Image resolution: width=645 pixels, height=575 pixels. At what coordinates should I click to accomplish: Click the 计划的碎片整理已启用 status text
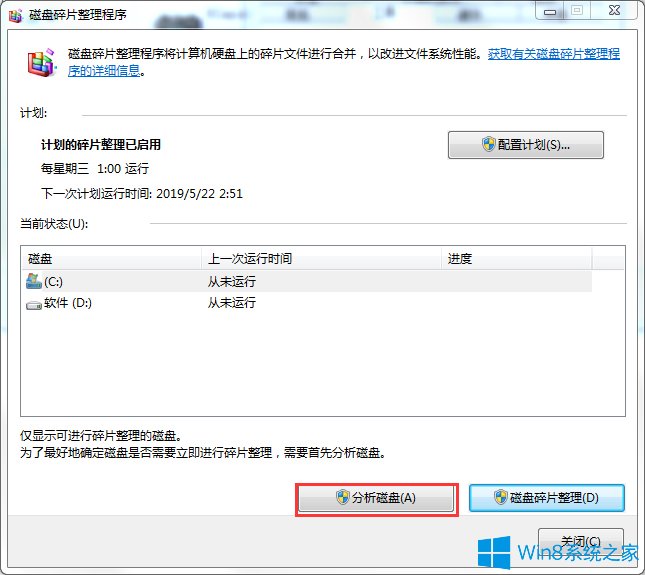tap(101, 145)
